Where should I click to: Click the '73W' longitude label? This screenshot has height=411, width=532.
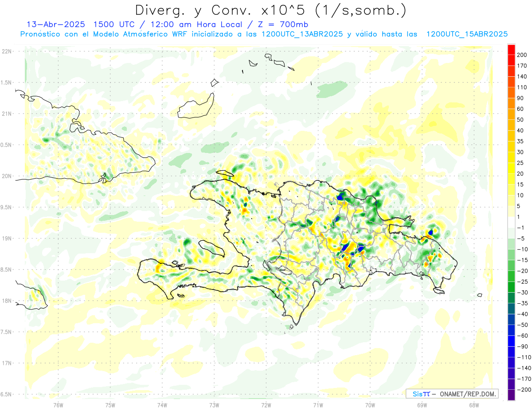coord(214,405)
